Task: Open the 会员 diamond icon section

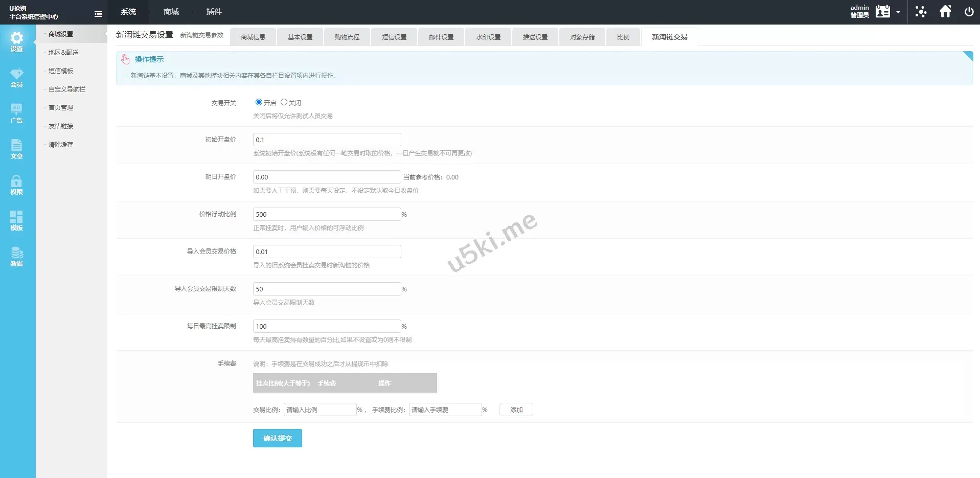Action: click(x=17, y=78)
